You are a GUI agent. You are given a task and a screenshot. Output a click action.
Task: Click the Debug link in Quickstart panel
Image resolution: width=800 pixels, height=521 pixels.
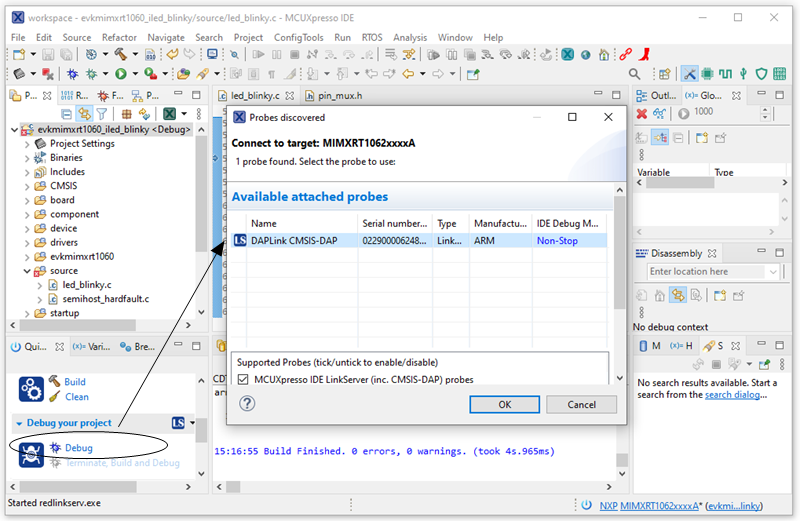[x=79, y=448]
